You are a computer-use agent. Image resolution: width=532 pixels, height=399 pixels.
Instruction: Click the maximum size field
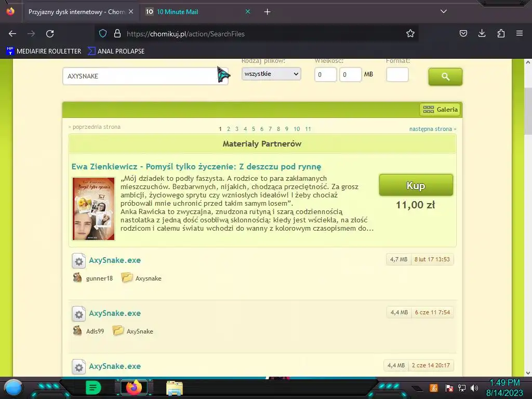pyautogui.click(x=351, y=75)
